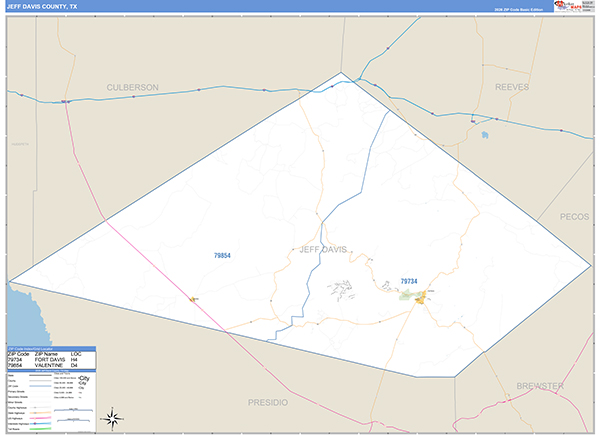
Task: Click the blue water area at the county's western tip
Action: click(26, 318)
